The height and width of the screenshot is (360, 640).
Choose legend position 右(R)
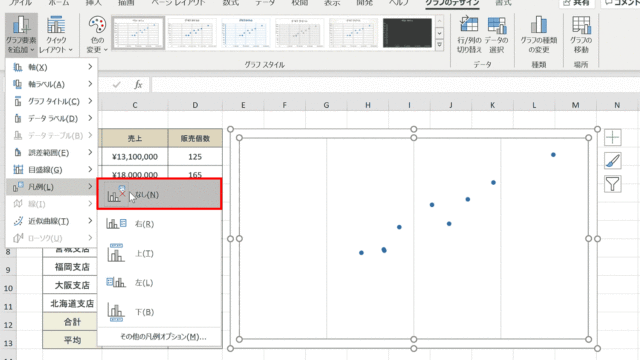click(x=160, y=224)
